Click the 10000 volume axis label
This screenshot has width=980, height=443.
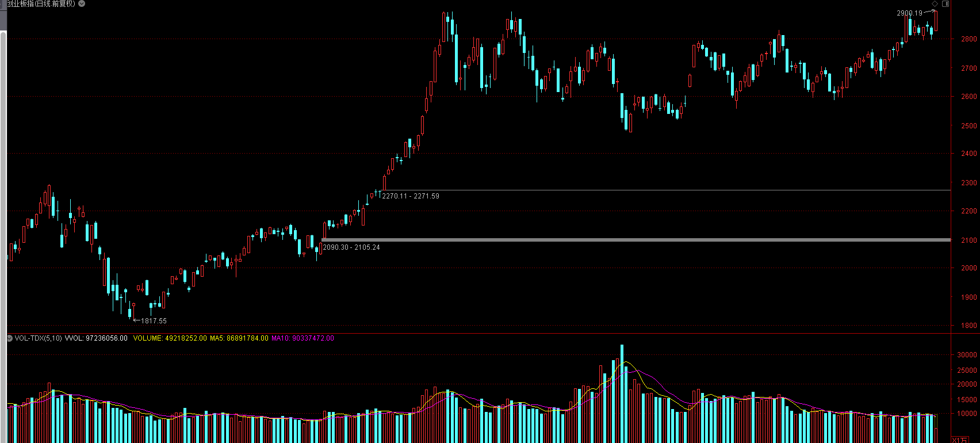coord(967,414)
